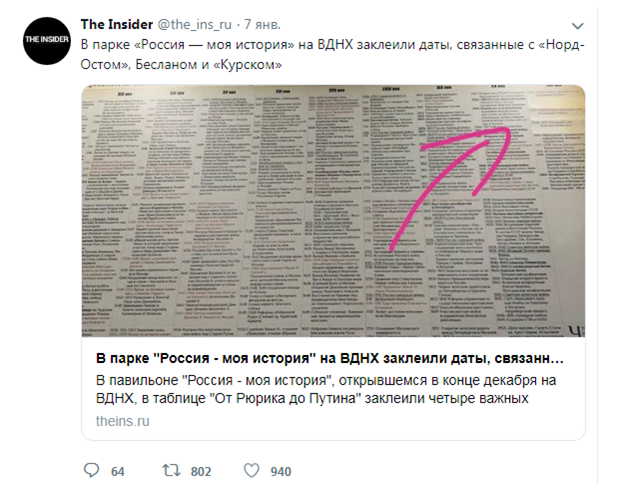Click the 940 likes count
This screenshot has height=498, width=642.
[280, 472]
